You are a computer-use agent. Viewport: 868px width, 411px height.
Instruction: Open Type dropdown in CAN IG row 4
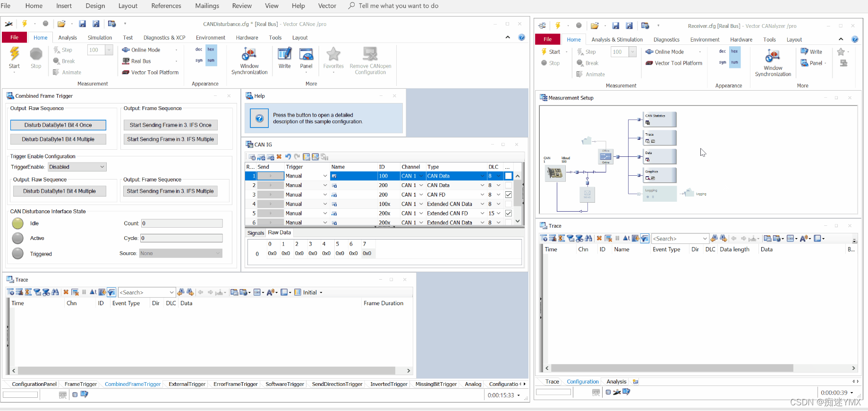pos(482,204)
